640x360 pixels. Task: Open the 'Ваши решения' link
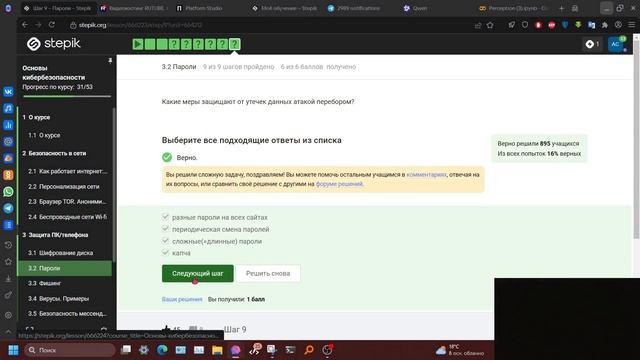[x=182, y=299]
